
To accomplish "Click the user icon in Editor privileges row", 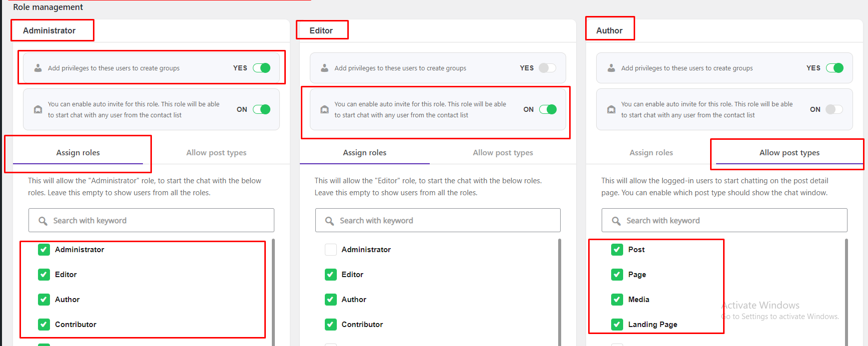I will point(324,68).
